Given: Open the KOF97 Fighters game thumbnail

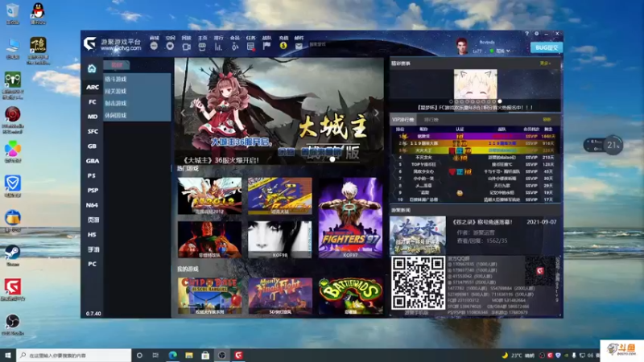Looking at the screenshot, I should pyautogui.click(x=350, y=217).
